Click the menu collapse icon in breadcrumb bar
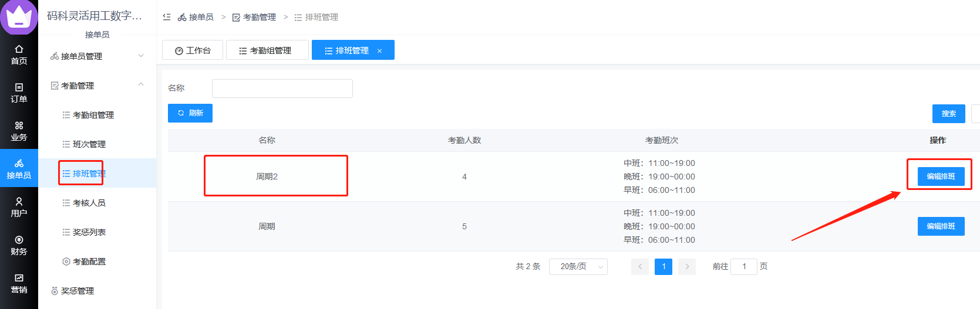The height and width of the screenshot is (309, 980). (167, 17)
